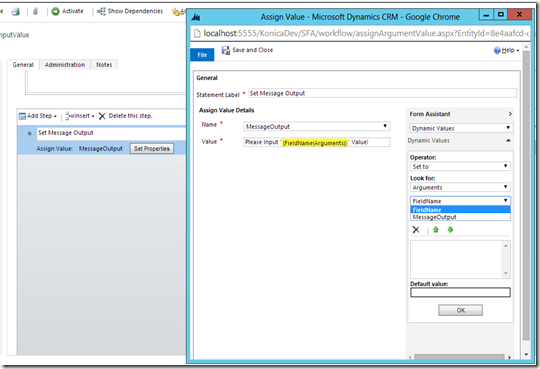Click the OK button in Form Assistant

coord(460,310)
